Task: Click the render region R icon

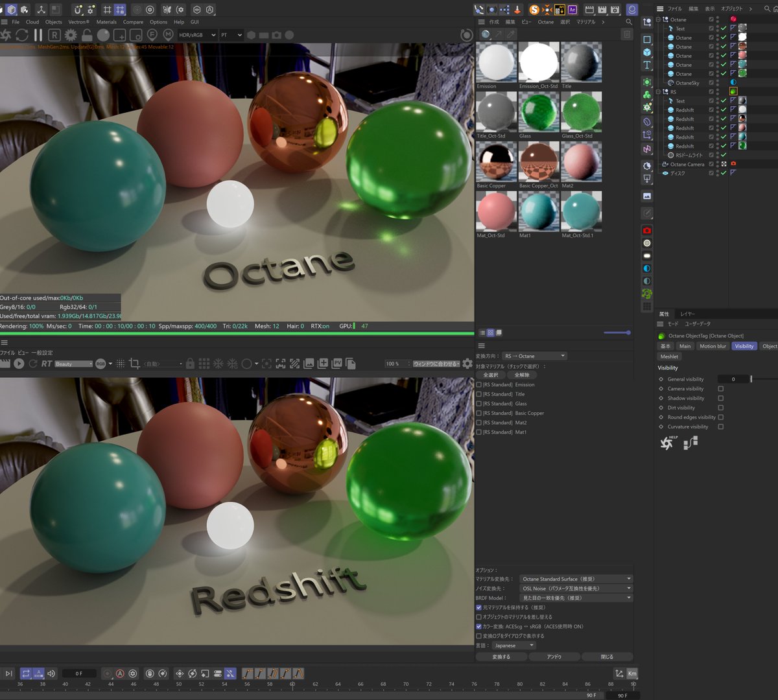Action: [x=54, y=35]
